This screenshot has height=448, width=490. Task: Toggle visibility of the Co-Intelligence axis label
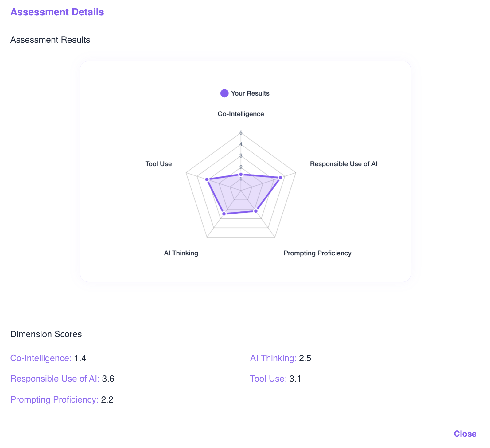coord(240,113)
